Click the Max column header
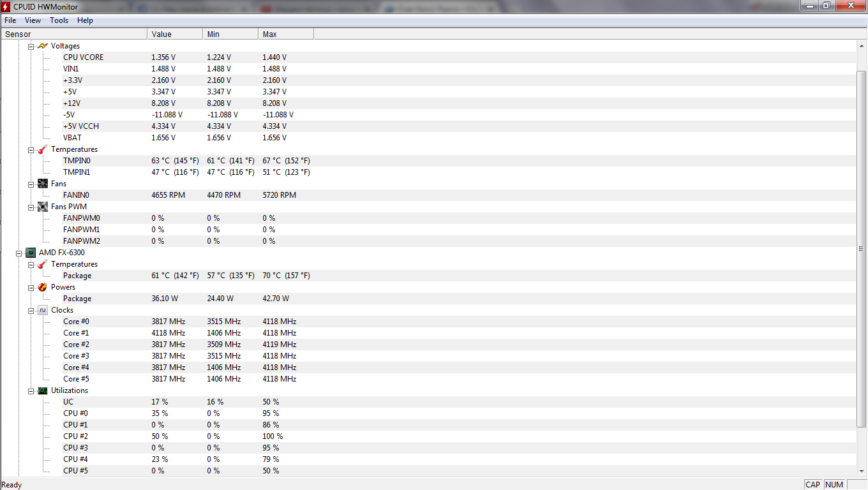 (x=286, y=34)
